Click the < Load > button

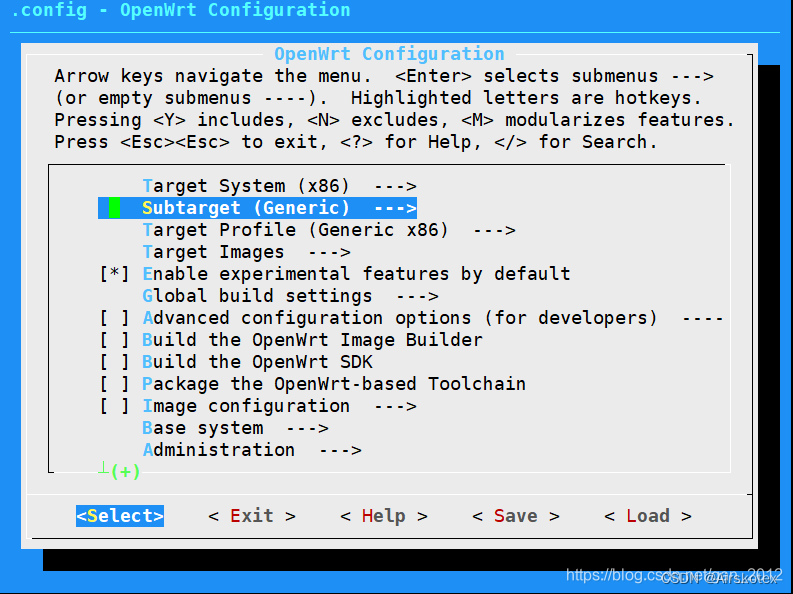pyautogui.click(x=648, y=516)
